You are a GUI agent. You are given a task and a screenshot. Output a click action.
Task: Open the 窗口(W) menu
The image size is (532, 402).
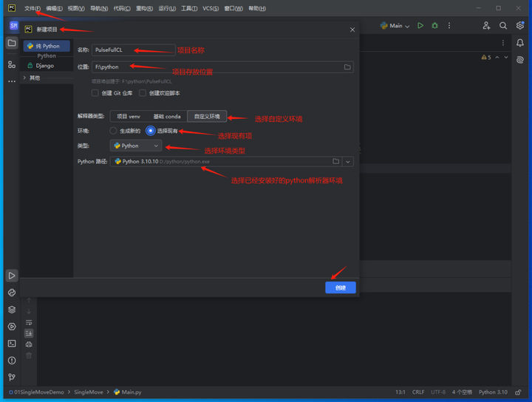[233, 8]
